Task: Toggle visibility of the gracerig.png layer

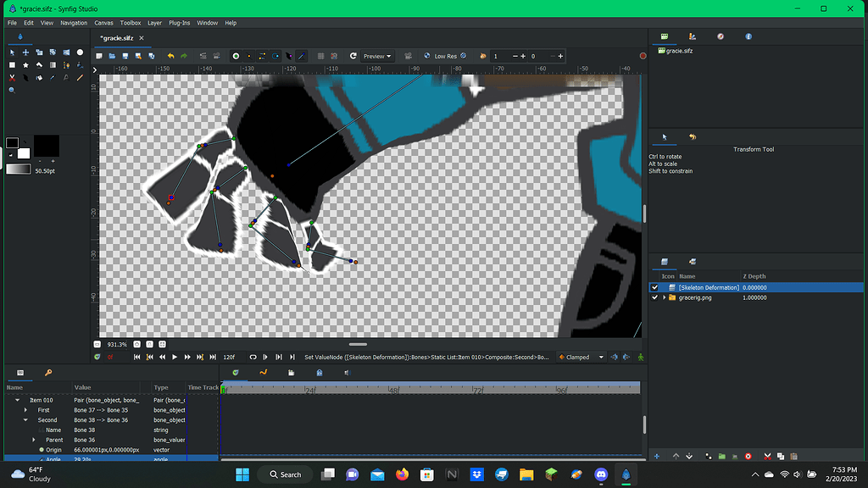Action: (654, 297)
